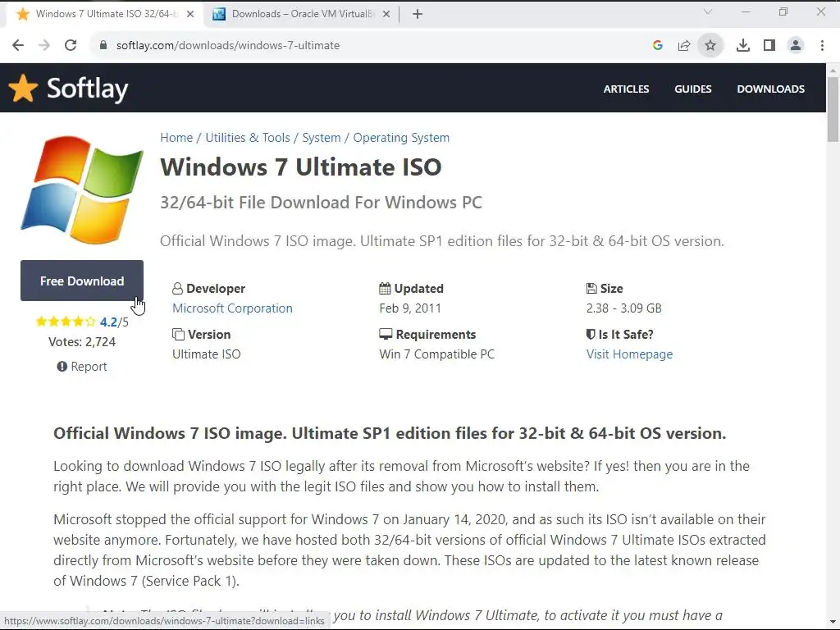Click the 'Ultimate ISO' version text
This screenshot has width=840, height=630.
tap(206, 354)
